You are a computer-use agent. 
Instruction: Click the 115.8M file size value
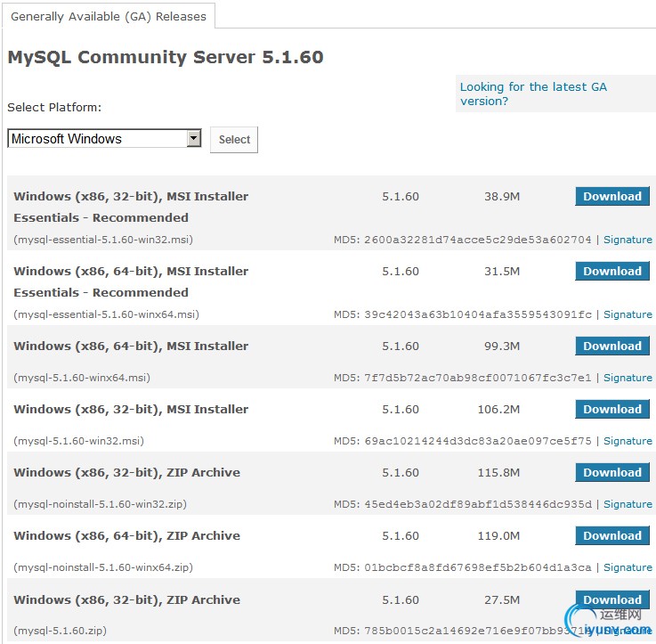(498, 473)
